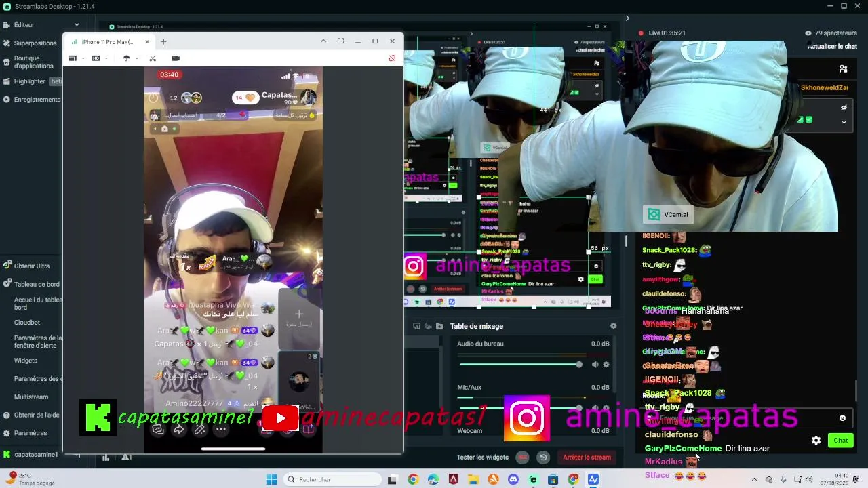Open the emoji picker in chat input
The width and height of the screenshot is (868, 488).
coord(843,418)
